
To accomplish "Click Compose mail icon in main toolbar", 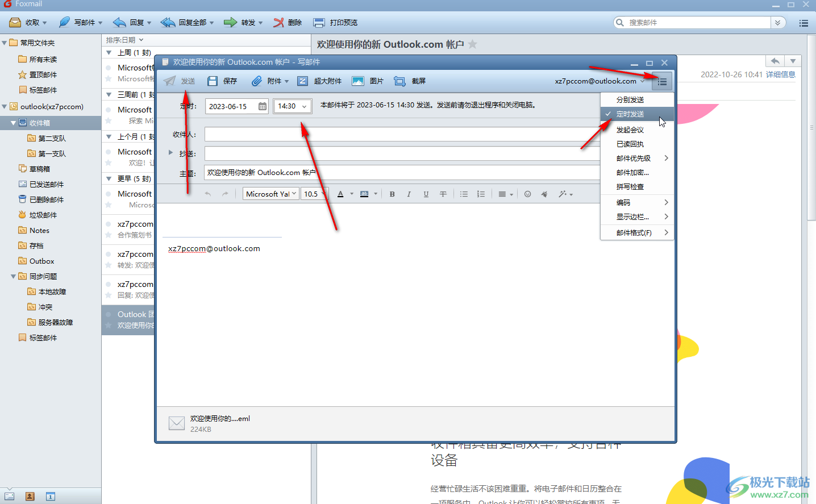I will (x=64, y=23).
